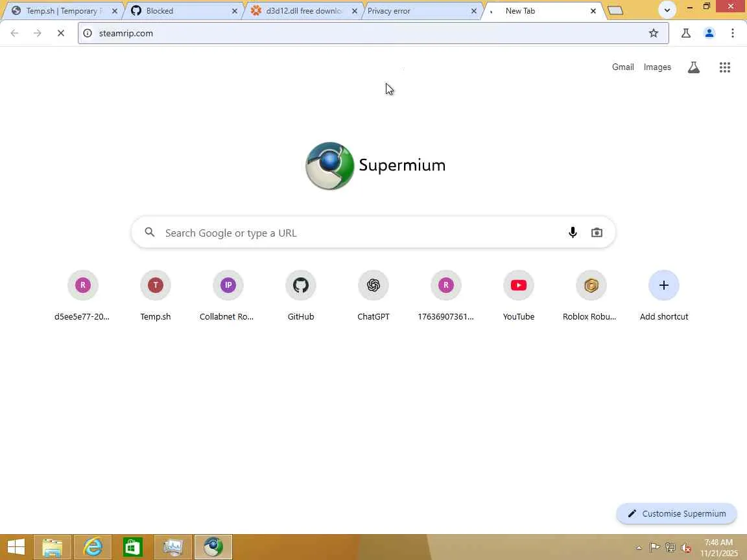
Task: Add a new shortcut tile
Action: click(663, 296)
